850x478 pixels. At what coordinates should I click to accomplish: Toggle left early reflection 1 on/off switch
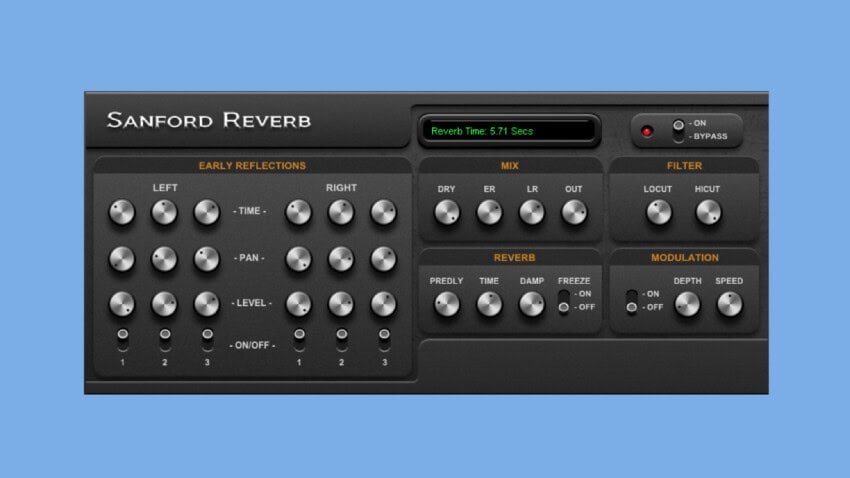tap(122, 339)
